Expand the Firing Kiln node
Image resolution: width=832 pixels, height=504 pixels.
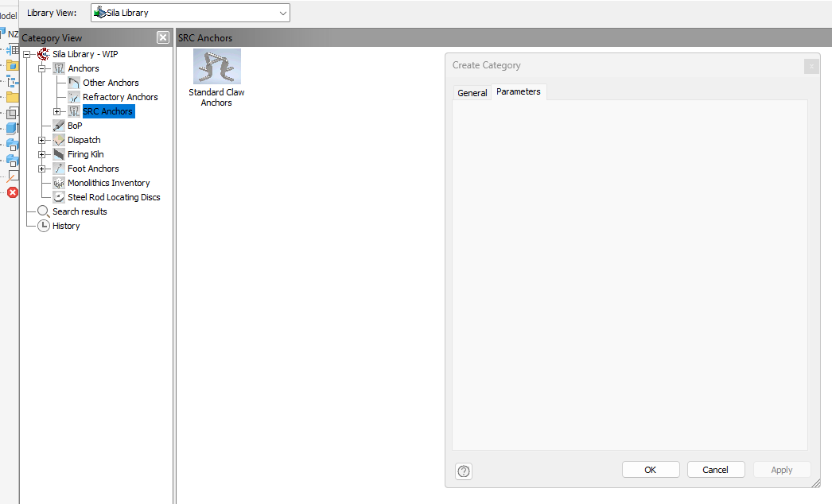tap(42, 154)
